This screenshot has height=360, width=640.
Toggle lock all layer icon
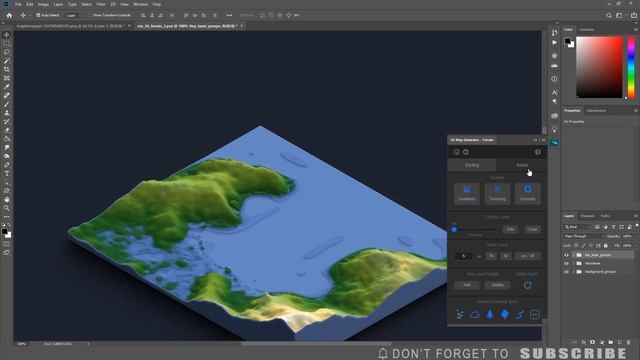(605, 245)
